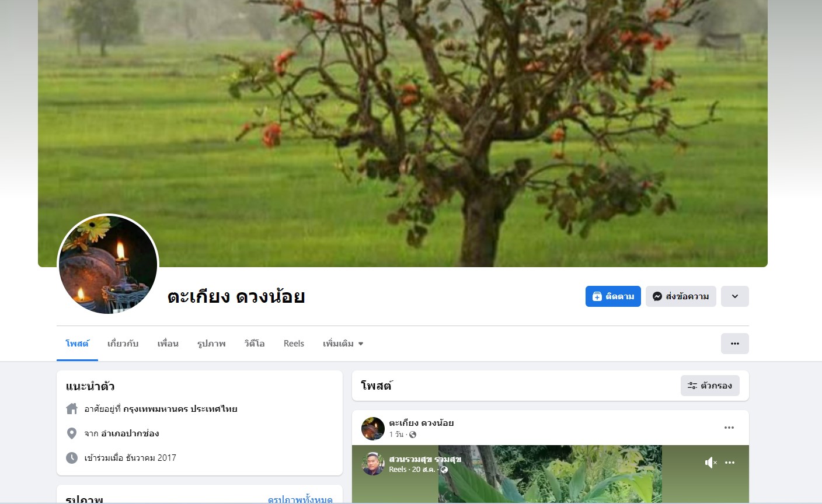Open the post's three-dot options menu

coord(729,428)
